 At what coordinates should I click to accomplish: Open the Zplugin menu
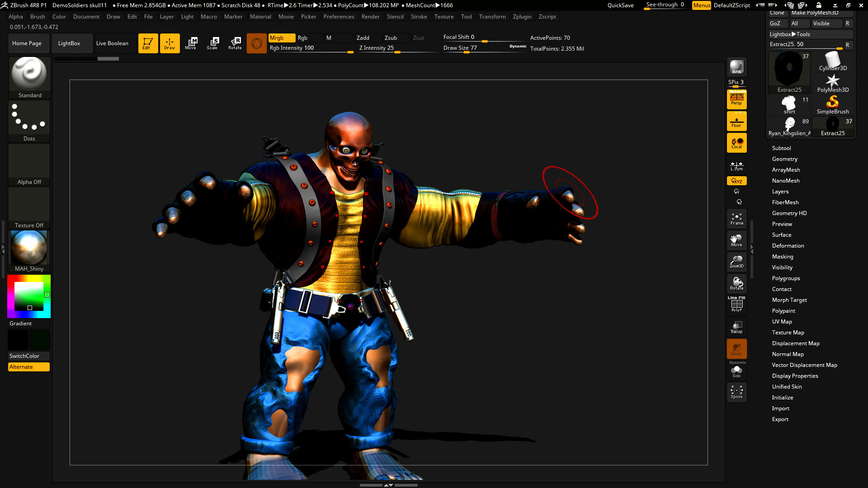522,17
